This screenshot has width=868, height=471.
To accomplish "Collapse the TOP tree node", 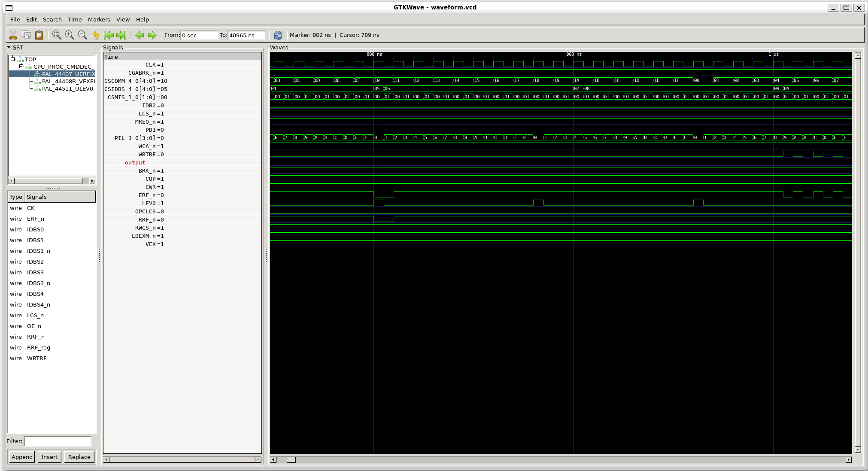I will 13,59.
